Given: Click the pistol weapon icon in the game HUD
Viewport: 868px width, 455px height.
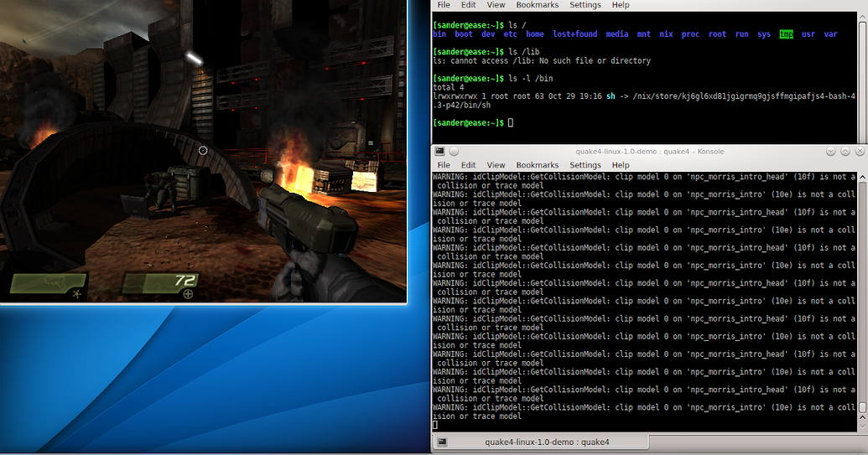Looking at the screenshot, I should [54, 283].
